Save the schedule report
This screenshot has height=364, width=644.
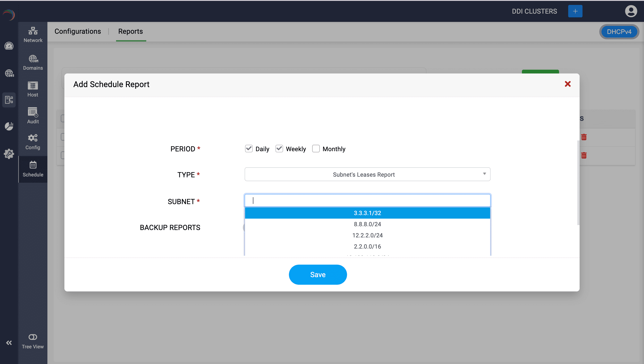318,274
